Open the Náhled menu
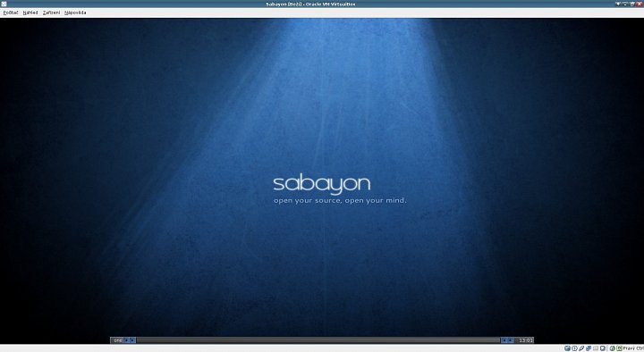644x352 pixels. 30,13
